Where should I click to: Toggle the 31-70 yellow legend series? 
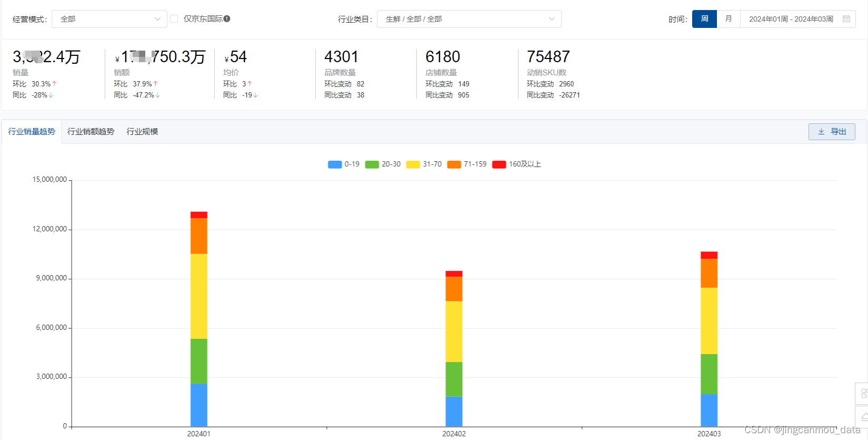424,164
